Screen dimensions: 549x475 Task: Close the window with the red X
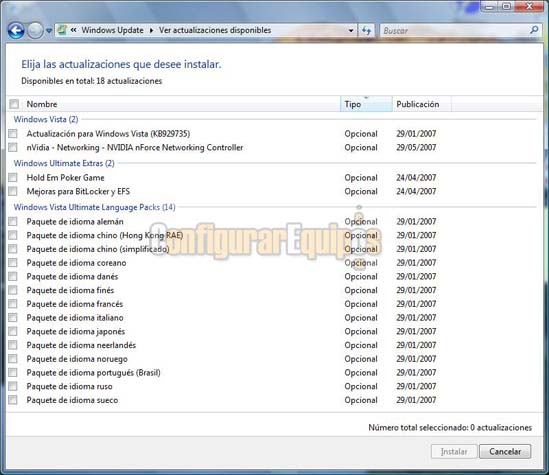tap(529, 6)
